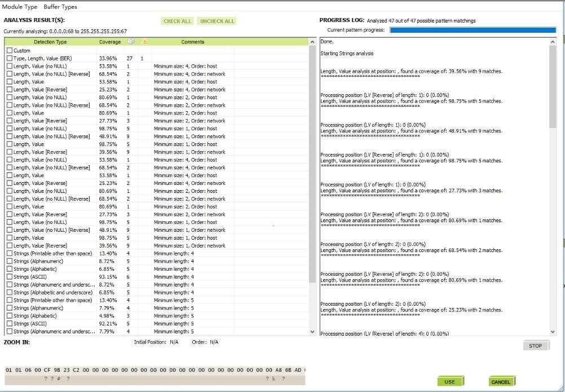The image size is (565, 392).
Task: Stop the analysis with the STOP button
Action: (x=536, y=346)
